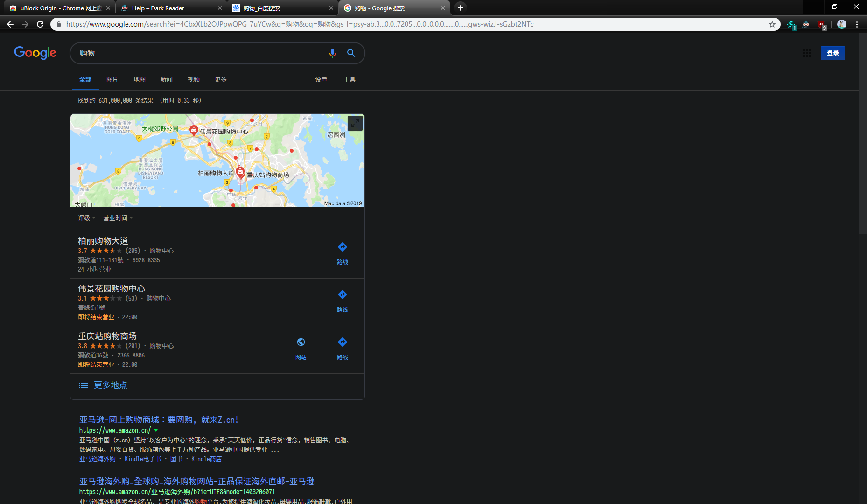The image size is (867, 504).
Task: Reload the current page
Action: point(40,24)
